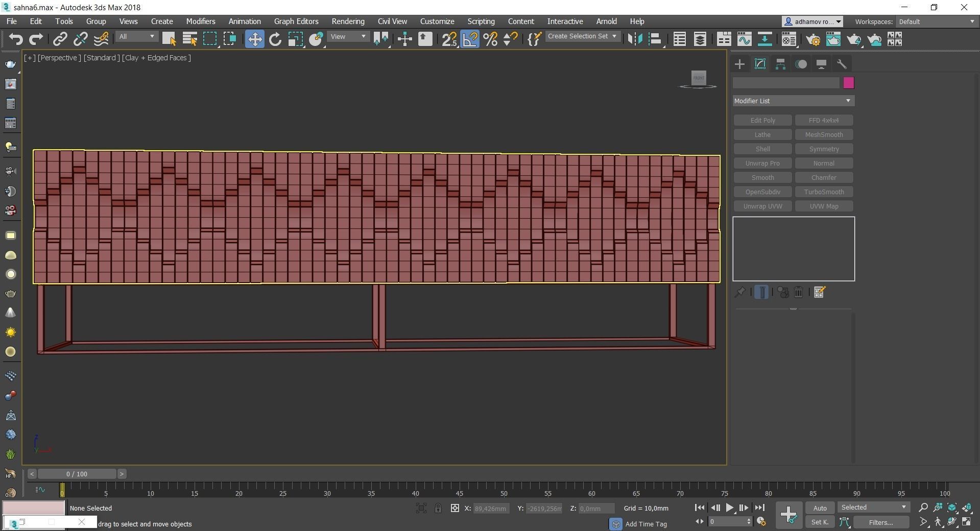Toggle 2.5D Snaps
The image size is (980, 531).
tap(449, 39)
